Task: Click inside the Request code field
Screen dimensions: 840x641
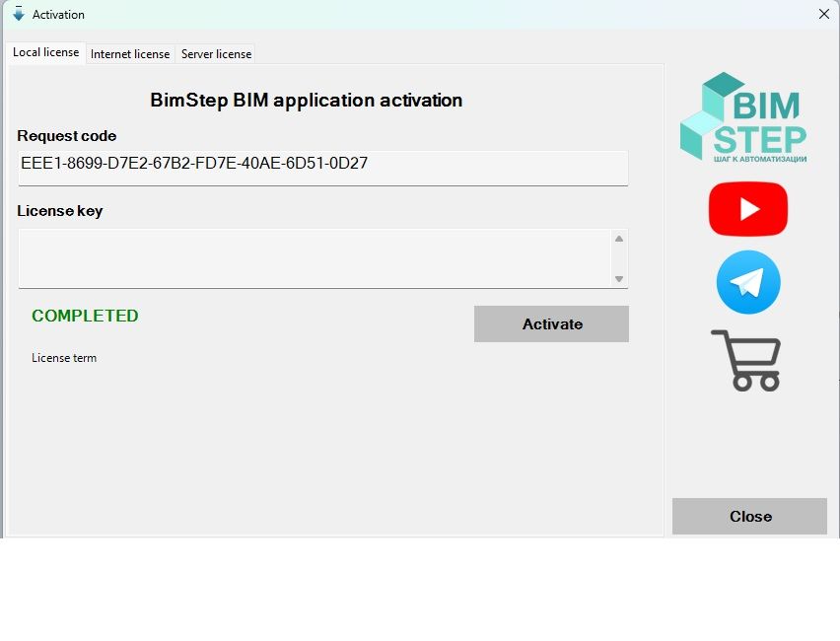Action: [323, 169]
